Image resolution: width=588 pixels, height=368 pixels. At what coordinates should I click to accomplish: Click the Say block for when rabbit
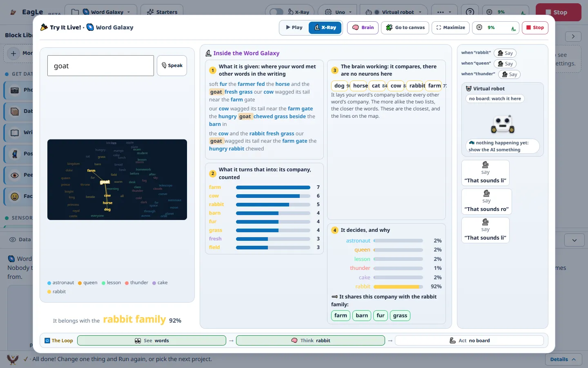(x=505, y=53)
